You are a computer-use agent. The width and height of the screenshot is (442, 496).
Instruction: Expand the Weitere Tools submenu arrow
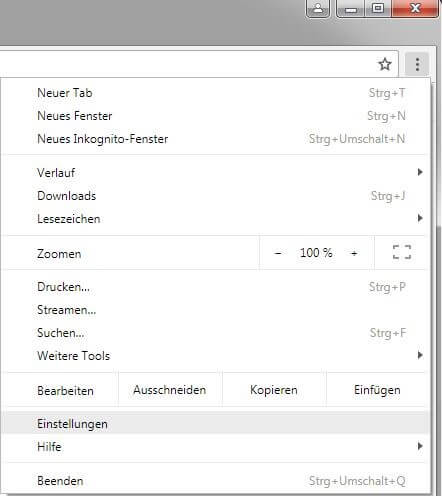click(420, 355)
